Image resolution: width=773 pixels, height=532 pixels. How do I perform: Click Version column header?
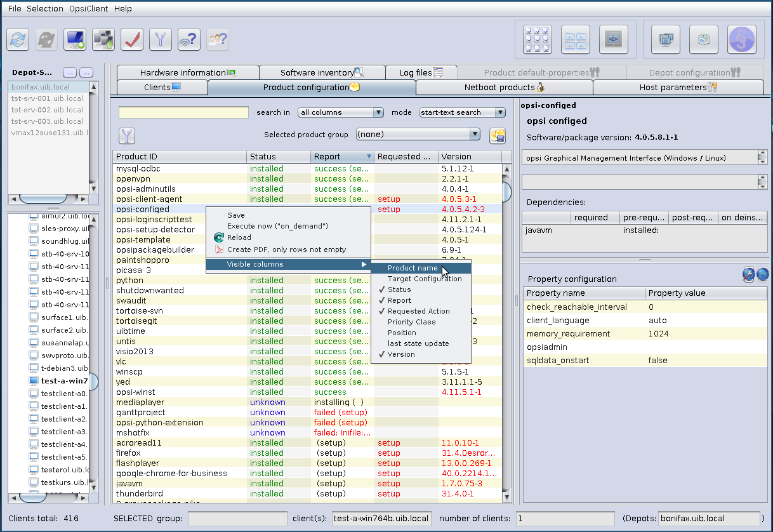(x=470, y=157)
